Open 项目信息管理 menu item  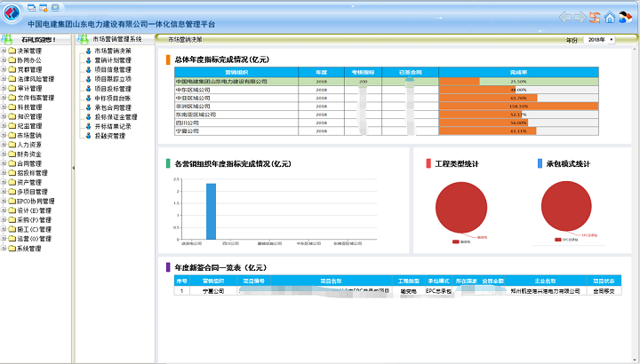(x=113, y=70)
